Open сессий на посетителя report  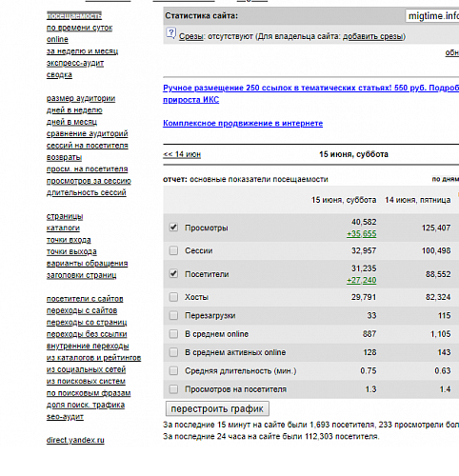click(x=87, y=146)
